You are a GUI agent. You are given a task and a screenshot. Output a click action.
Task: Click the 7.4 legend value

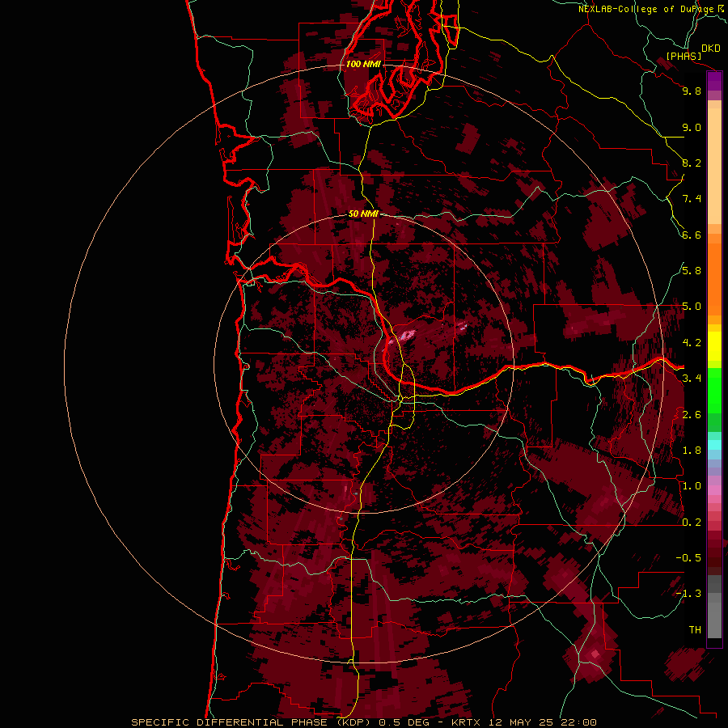point(692,199)
